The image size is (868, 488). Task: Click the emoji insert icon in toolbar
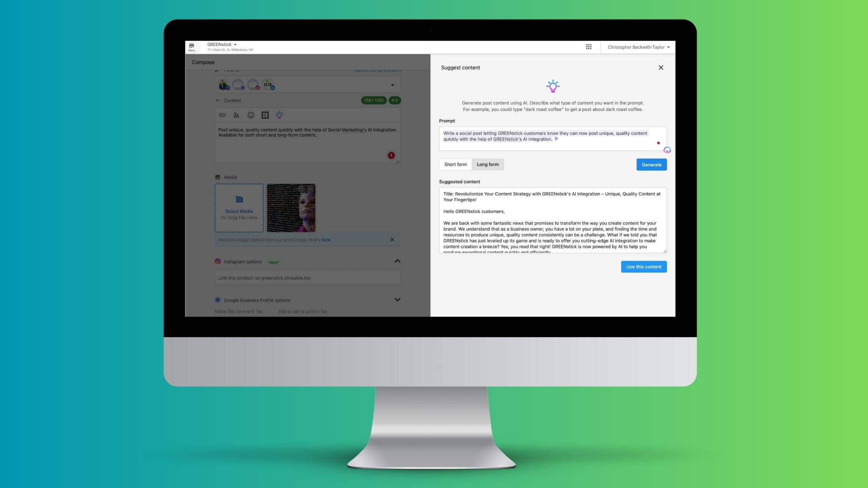point(251,115)
